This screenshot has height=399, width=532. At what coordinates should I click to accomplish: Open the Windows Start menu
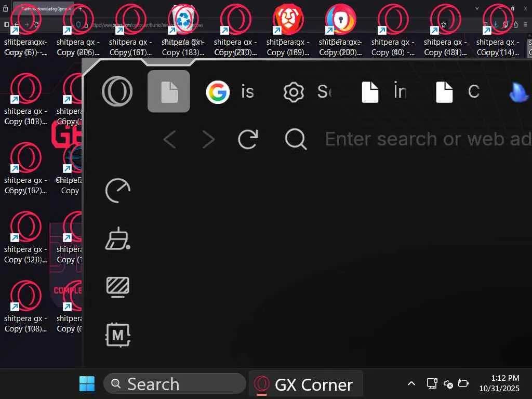coord(87,384)
